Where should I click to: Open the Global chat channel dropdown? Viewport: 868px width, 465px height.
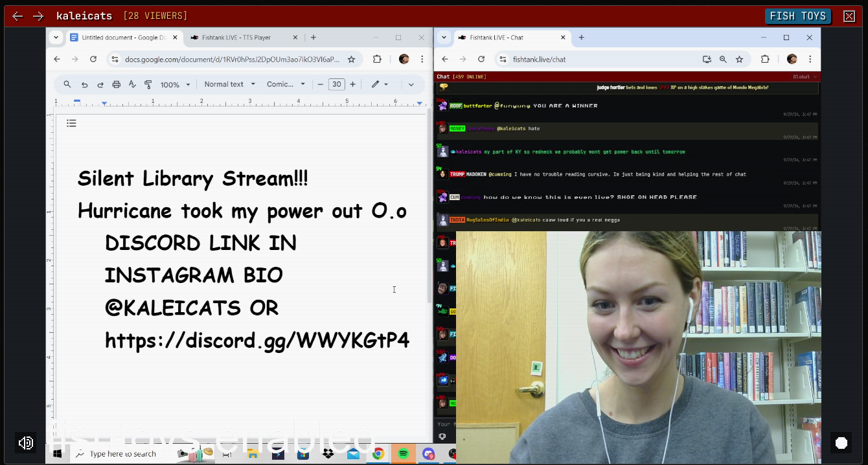(805, 76)
